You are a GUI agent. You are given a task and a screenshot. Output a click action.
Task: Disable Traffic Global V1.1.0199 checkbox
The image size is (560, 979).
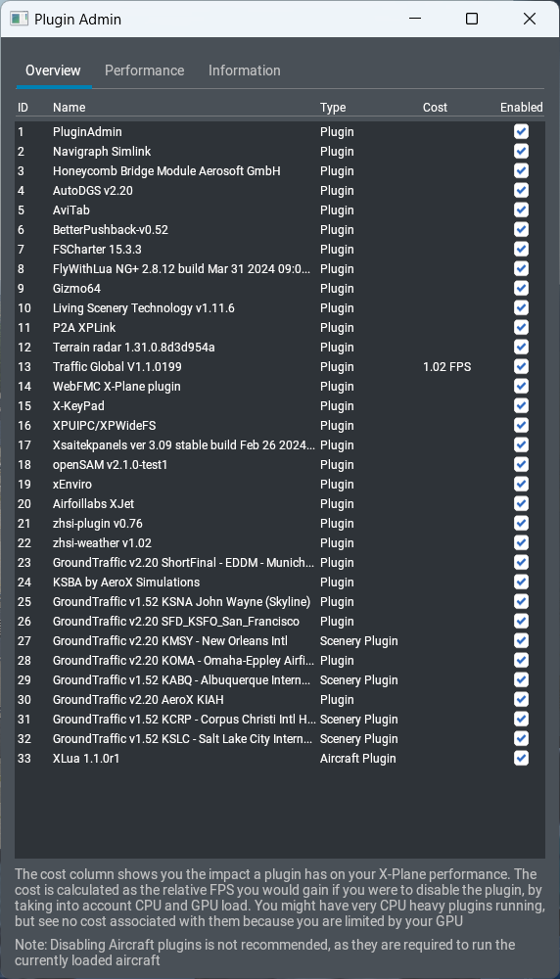[x=521, y=366]
